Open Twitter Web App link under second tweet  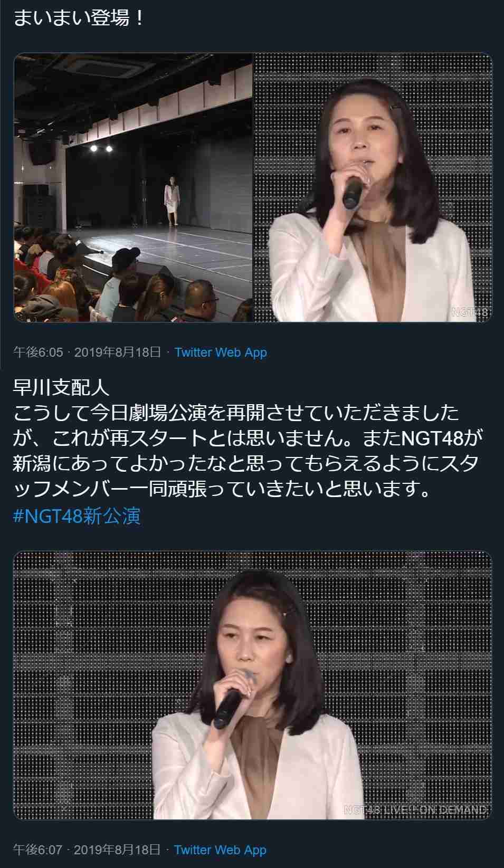click(x=220, y=850)
